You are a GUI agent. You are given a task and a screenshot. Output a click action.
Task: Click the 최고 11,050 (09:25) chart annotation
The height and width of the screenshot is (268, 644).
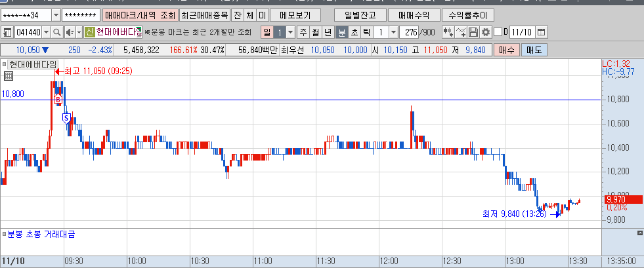[x=98, y=71]
